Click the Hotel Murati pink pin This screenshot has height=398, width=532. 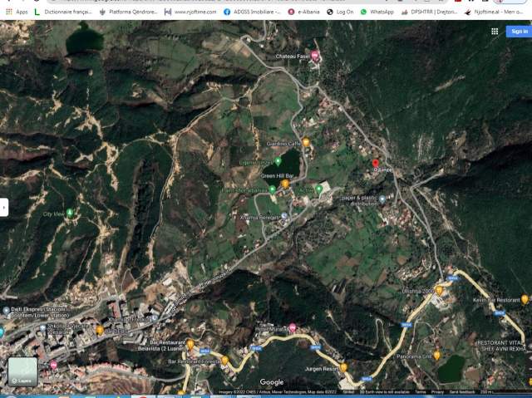pos(292,328)
